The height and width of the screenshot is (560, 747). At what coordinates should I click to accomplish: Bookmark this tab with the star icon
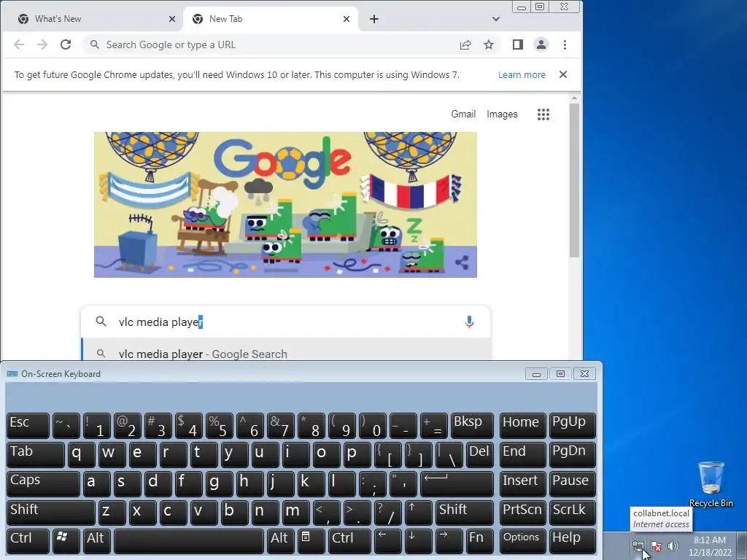[489, 44]
